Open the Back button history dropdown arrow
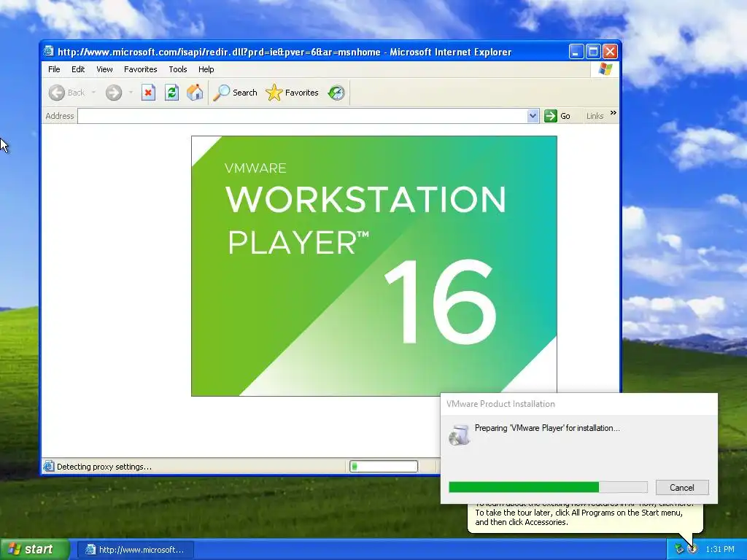Viewport: 747px width, 560px height. click(x=94, y=93)
